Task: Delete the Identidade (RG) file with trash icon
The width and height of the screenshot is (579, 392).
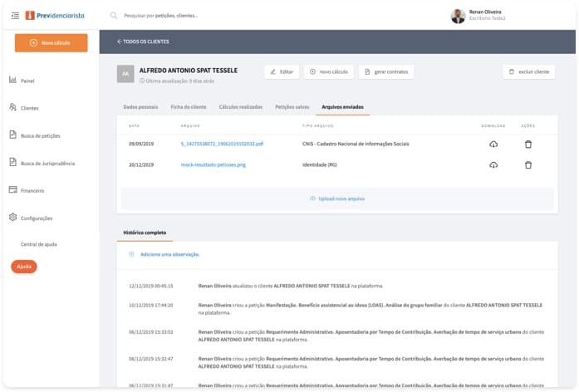Action: (528, 165)
